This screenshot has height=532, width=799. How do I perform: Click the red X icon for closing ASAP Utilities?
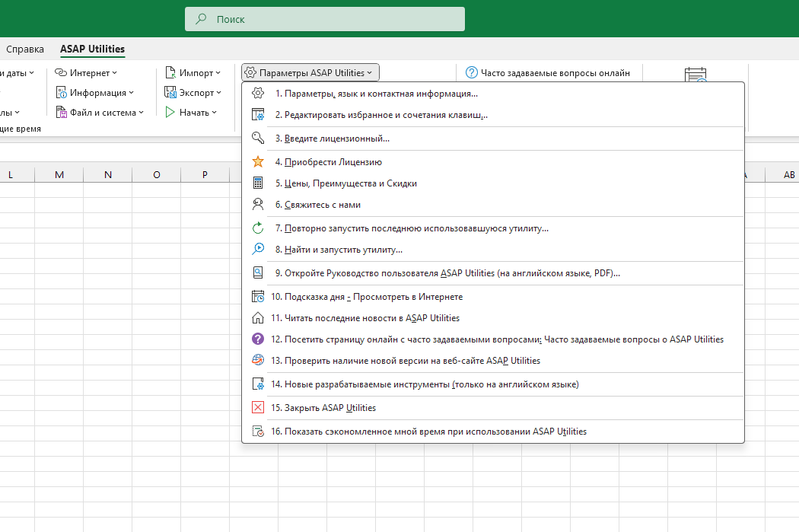pos(258,408)
